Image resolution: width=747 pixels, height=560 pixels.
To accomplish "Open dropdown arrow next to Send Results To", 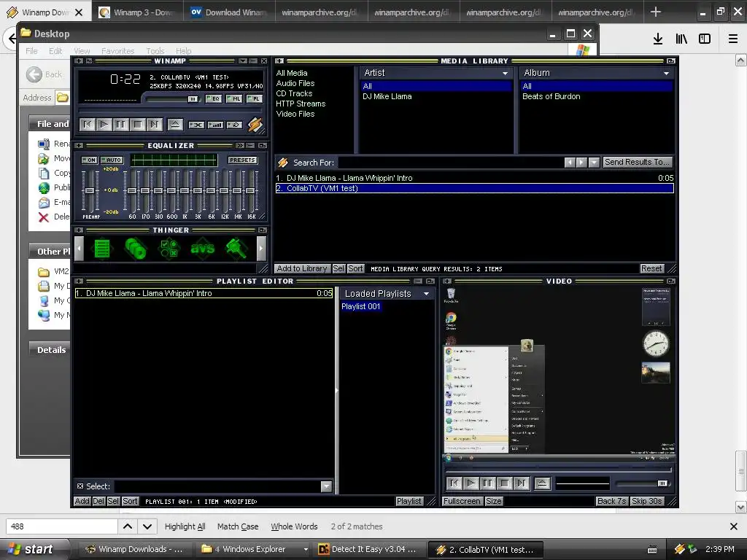I will pyautogui.click(x=594, y=163).
